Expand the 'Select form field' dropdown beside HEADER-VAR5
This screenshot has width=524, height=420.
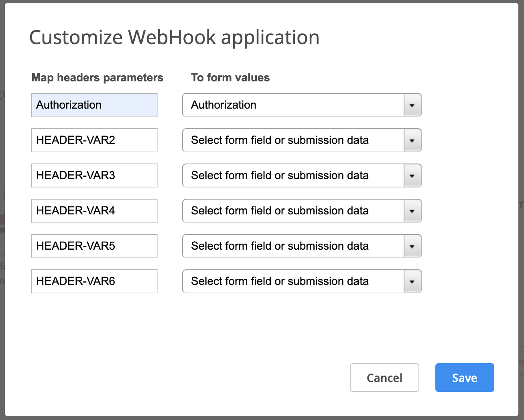click(x=293, y=246)
